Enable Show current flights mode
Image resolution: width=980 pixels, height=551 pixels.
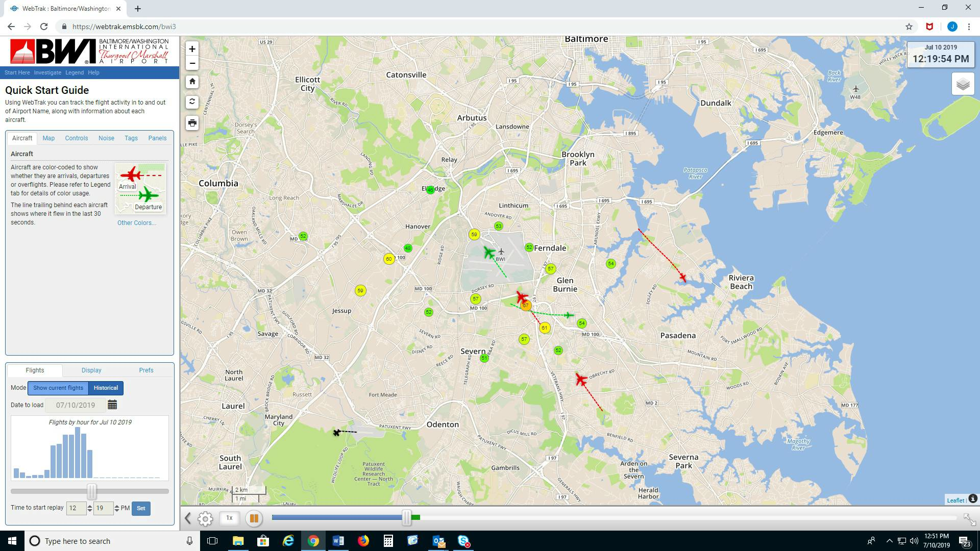[x=58, y=388]
